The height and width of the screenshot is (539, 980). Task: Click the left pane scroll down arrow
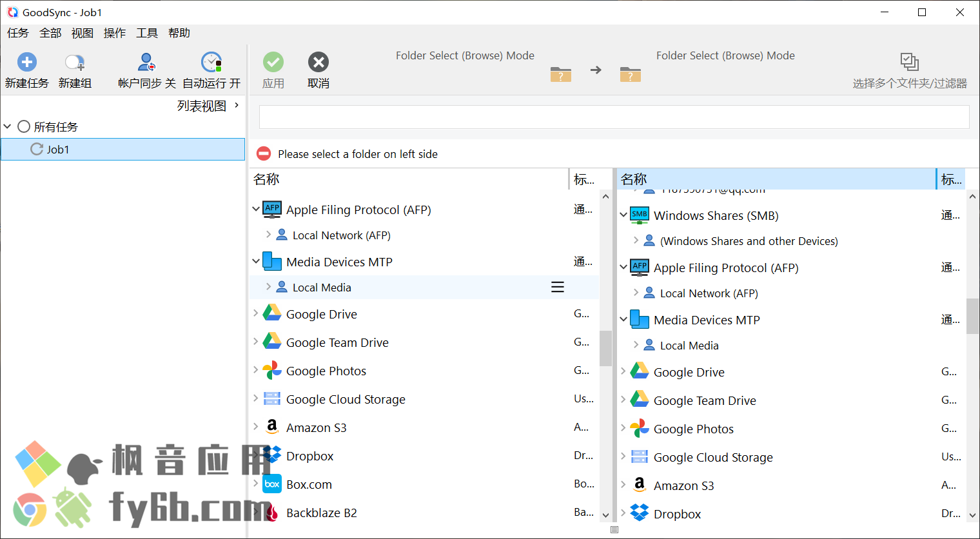(605, 515)
